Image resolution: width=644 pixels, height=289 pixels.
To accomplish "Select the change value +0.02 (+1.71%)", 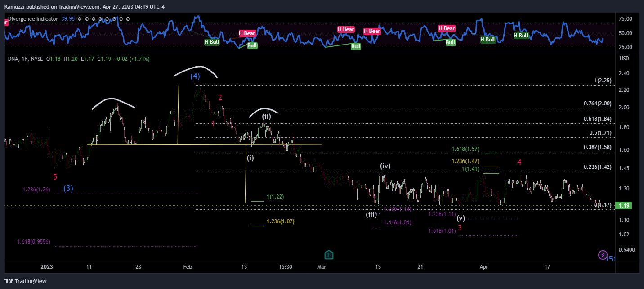I will coord(131,59).
